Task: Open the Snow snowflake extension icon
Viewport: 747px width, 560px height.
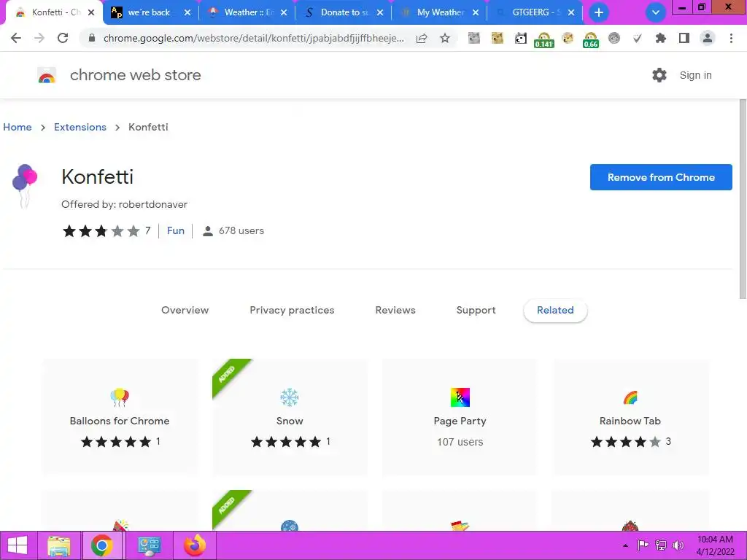Action: coord(289,397)
